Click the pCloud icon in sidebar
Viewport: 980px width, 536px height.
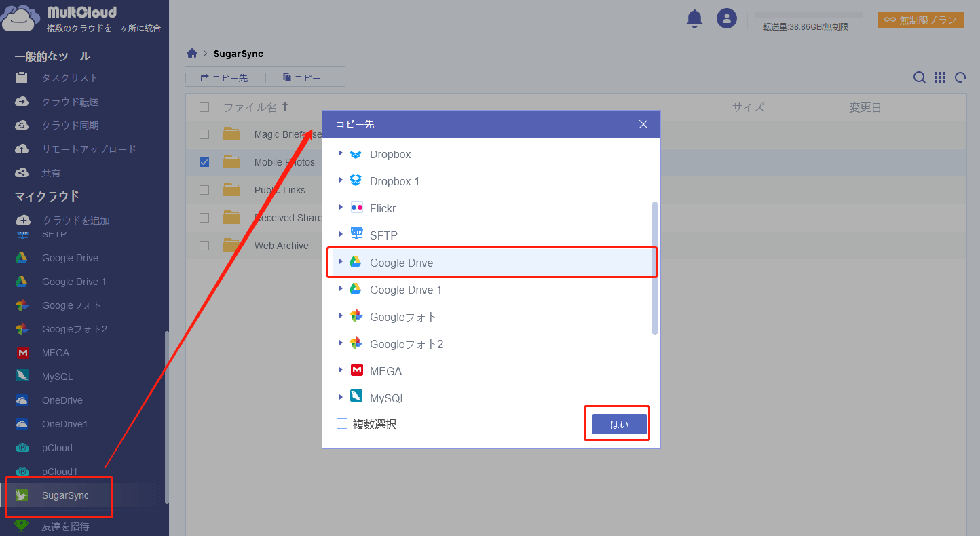22,448
